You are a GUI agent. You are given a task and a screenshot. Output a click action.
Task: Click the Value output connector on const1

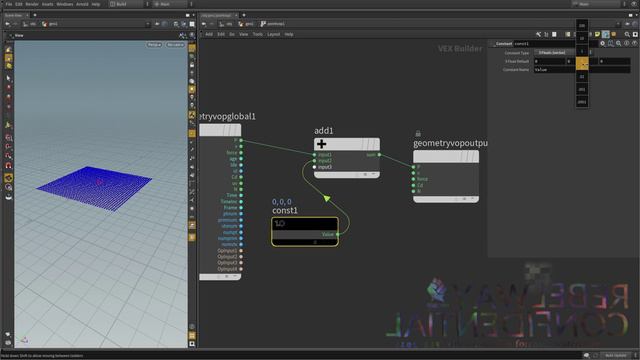point(338,234)
